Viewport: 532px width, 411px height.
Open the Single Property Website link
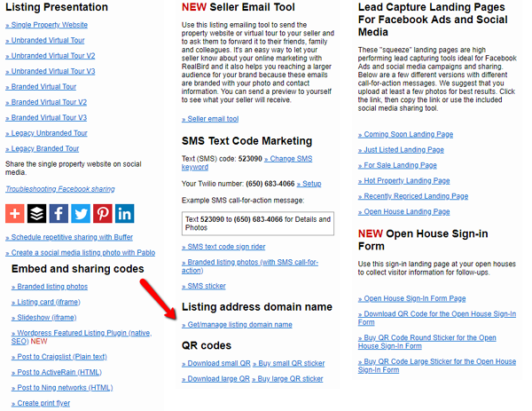coord(50,26)
